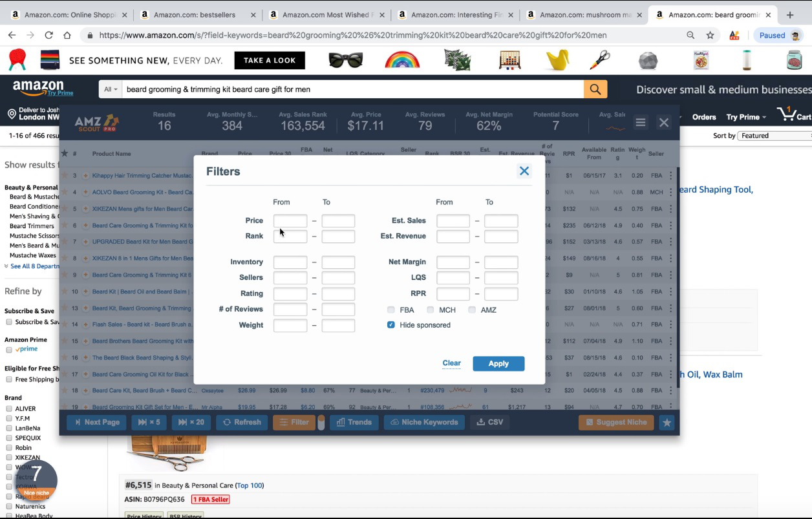Check the Amazon Prime filter checkbox
This screenshot has height=519, width=812.
coord(9,350)
